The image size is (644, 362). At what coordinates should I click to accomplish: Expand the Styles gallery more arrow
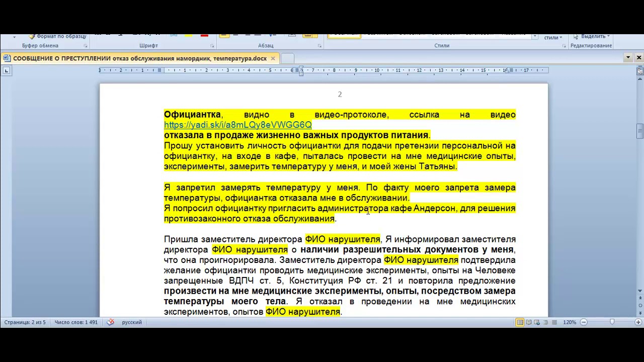tap(535, 37)
